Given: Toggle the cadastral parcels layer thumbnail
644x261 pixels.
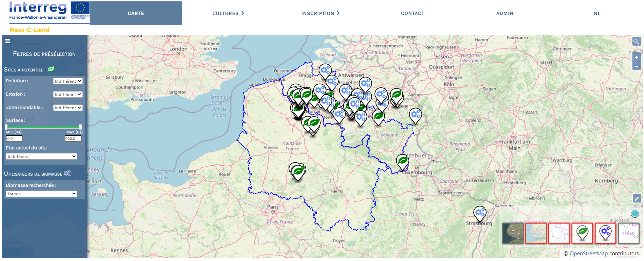Looking at the screenshot, I should (x=629, y=233).
